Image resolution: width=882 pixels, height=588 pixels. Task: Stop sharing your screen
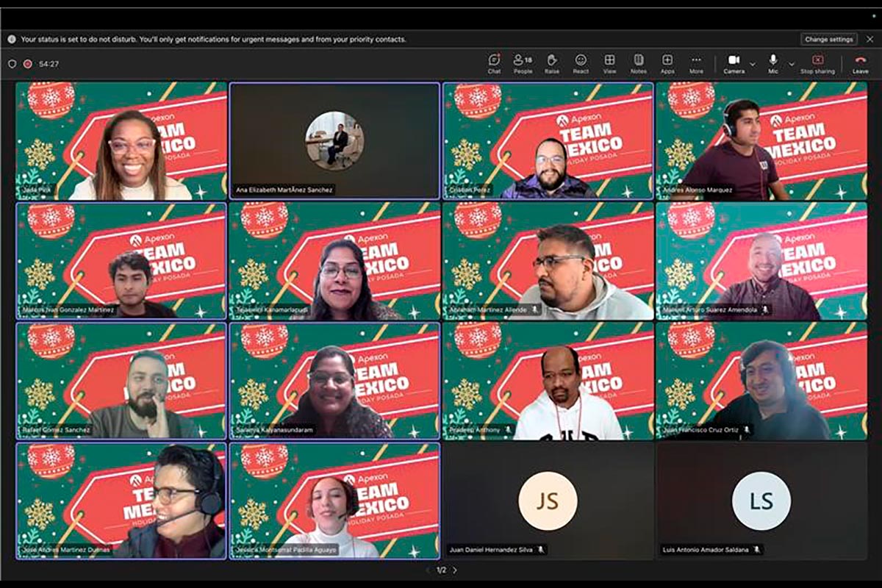[x=817, y=63]
